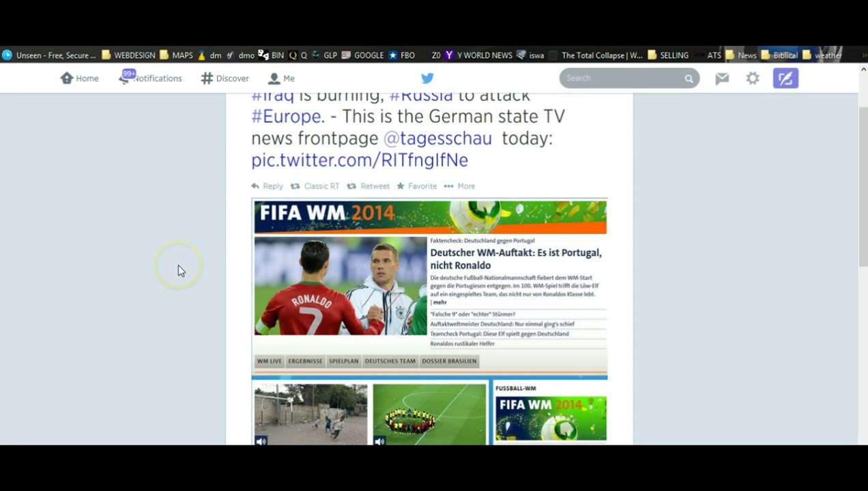
Task: Select the SPIELPLAN tab in image
Action: pos(343,361)
